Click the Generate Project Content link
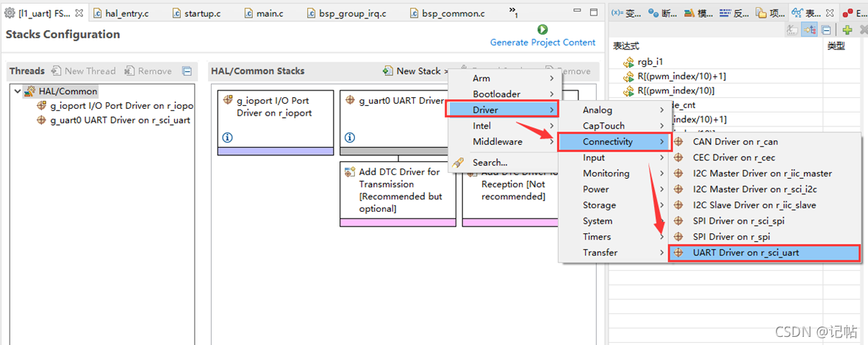 click(x=542, y=43)
